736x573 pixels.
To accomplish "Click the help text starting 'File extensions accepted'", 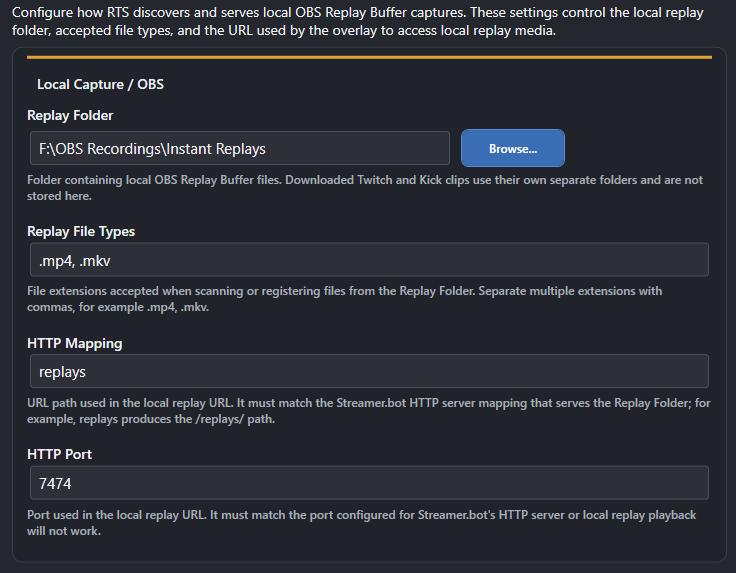I will point(345,299).
